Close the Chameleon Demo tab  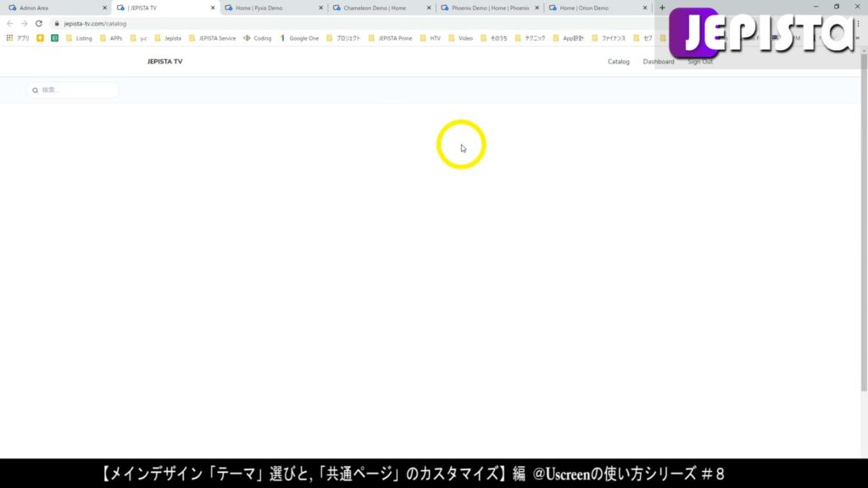click(428, 8)
